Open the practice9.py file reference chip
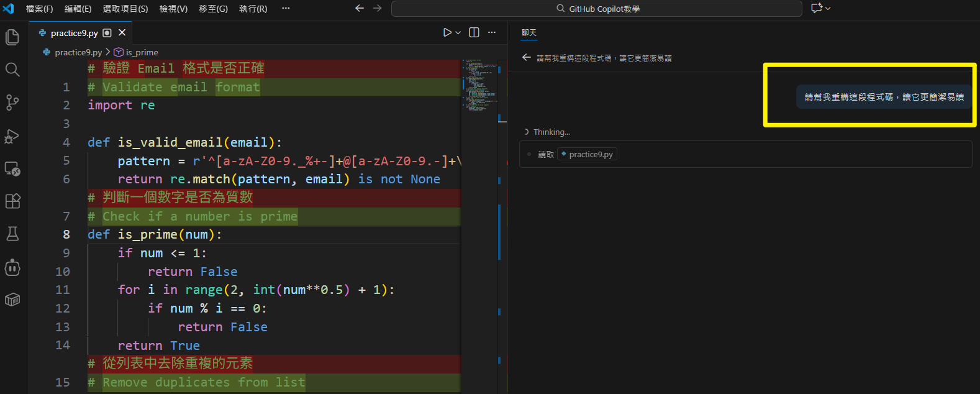The width and height of the screenshot is (980, 394). (586, 154)
